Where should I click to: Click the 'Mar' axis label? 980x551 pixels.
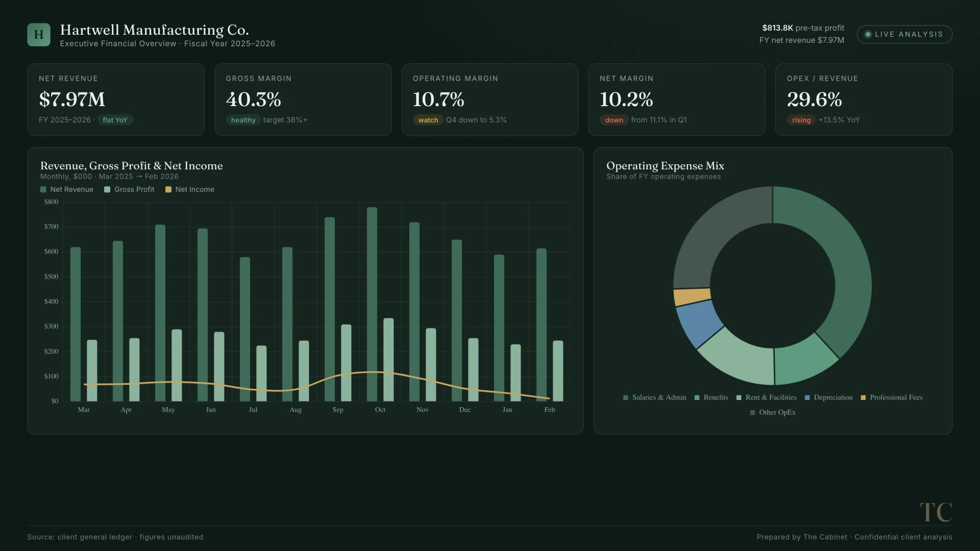click(84, 410)
